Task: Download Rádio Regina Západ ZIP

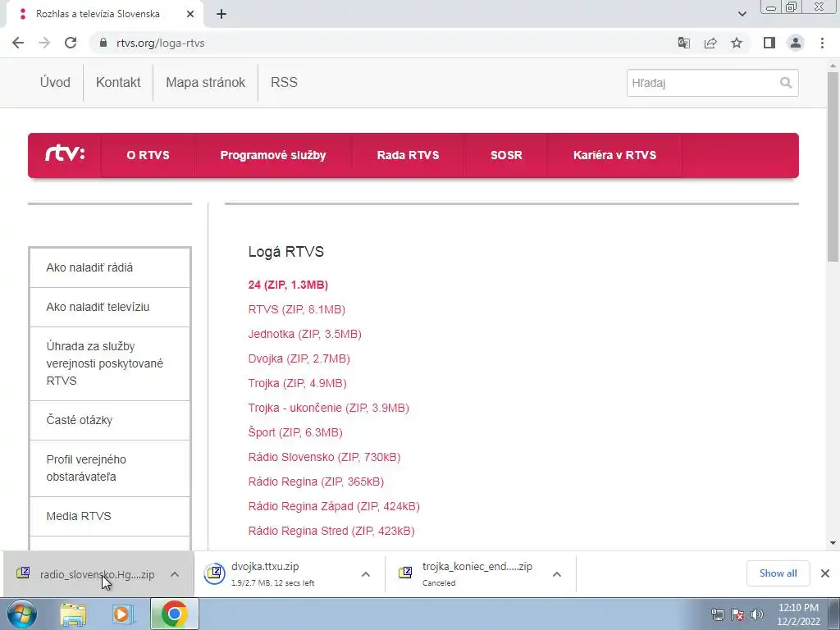Action: (x=334, y=507)
